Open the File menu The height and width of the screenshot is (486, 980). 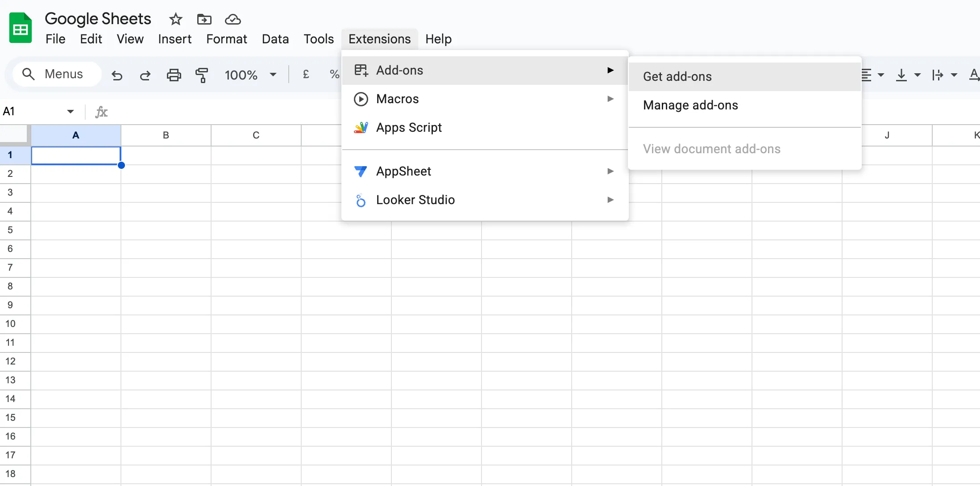click(x=55, y=39)
